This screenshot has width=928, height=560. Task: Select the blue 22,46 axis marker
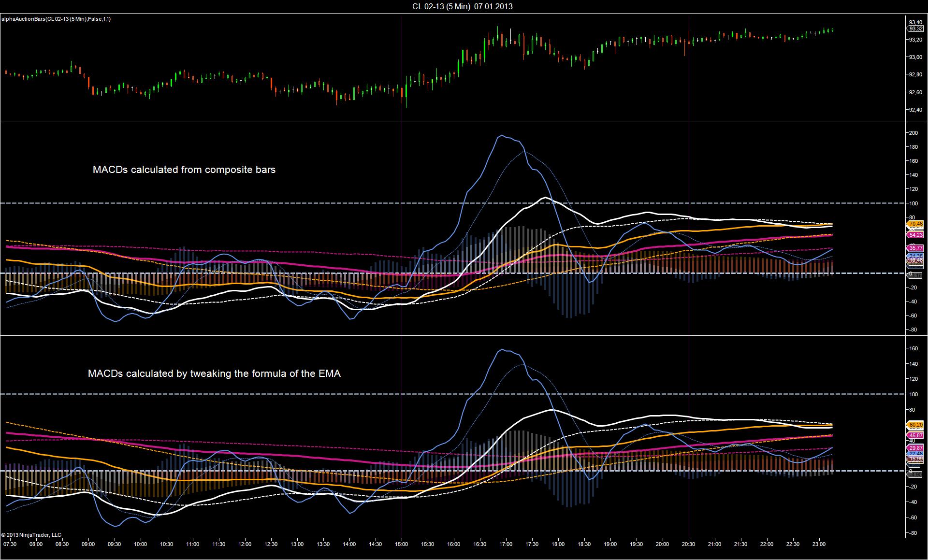pos(915,454)
